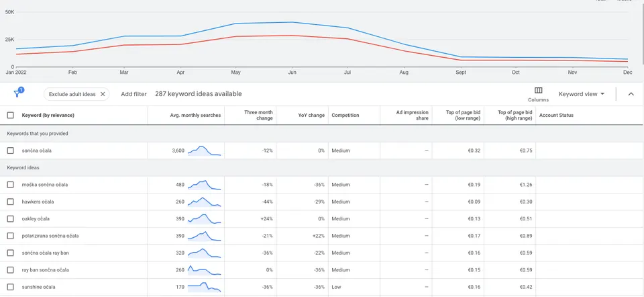644x297 pixels.
Task: Collapse the chart with the chevron up arrow
Action: 631,94
